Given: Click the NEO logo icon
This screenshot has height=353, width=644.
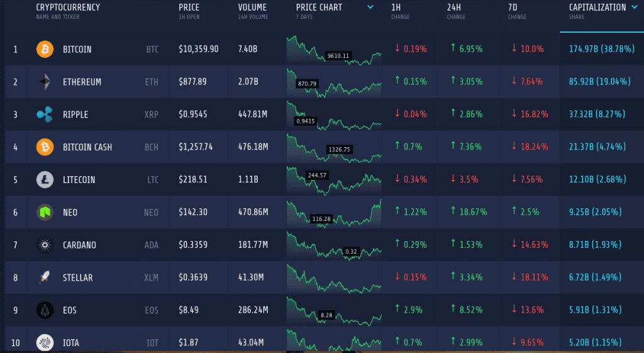Looking at the screenshot, I should click(x=45, y=212).
